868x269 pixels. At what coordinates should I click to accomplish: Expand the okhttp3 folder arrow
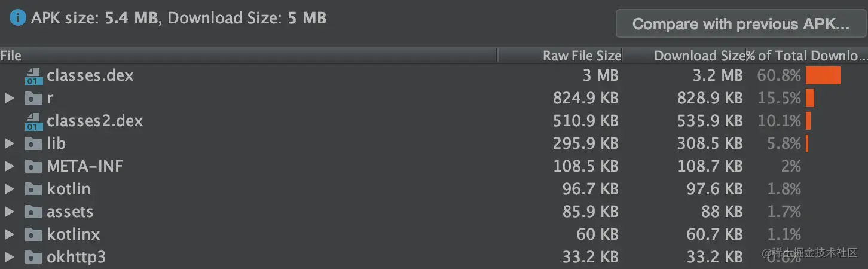click(x=9, y=257)
